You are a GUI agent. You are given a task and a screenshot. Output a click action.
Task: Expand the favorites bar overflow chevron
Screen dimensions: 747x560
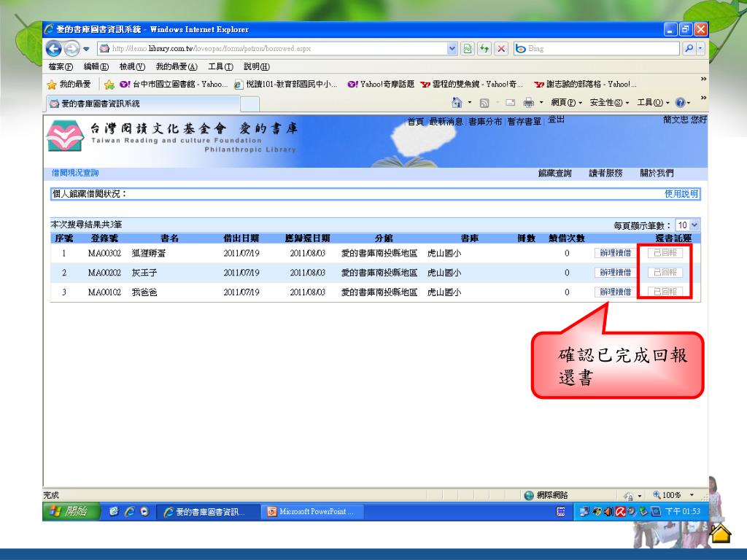[x=703, y=79]
